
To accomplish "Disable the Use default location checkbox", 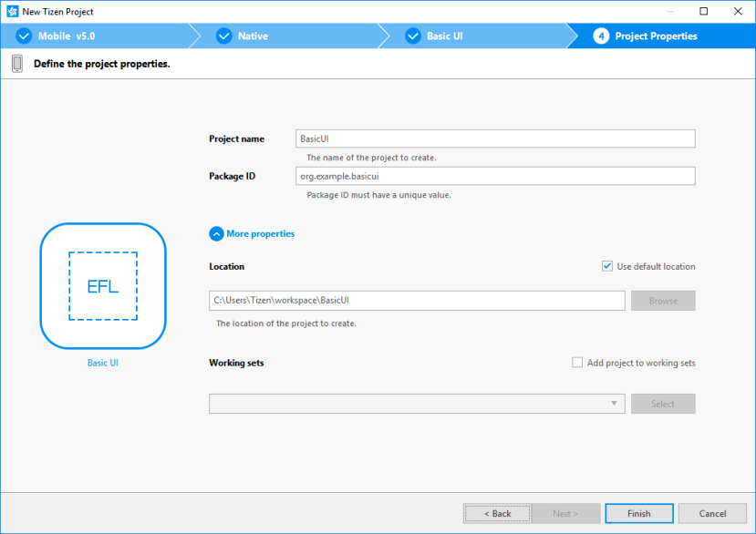I will click(606, 266).
